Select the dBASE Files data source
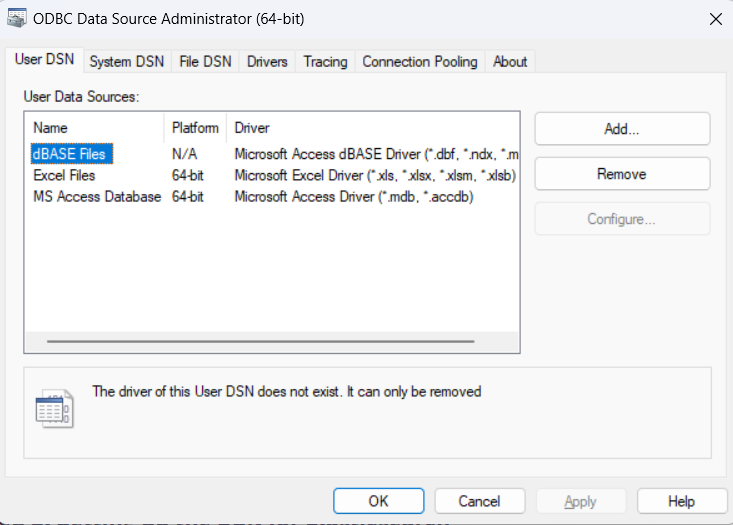The height and width of the screenshot is (525, 733). [x=72, y=154]
